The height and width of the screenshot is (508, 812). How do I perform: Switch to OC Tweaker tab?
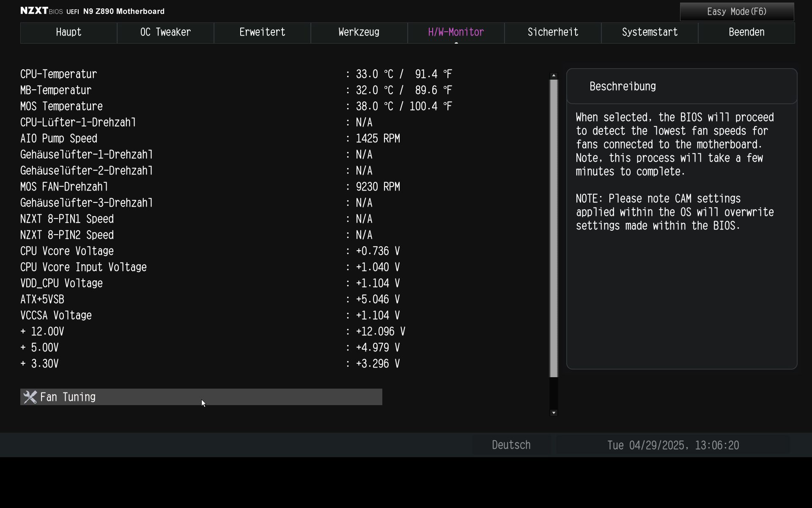[165, 33]
